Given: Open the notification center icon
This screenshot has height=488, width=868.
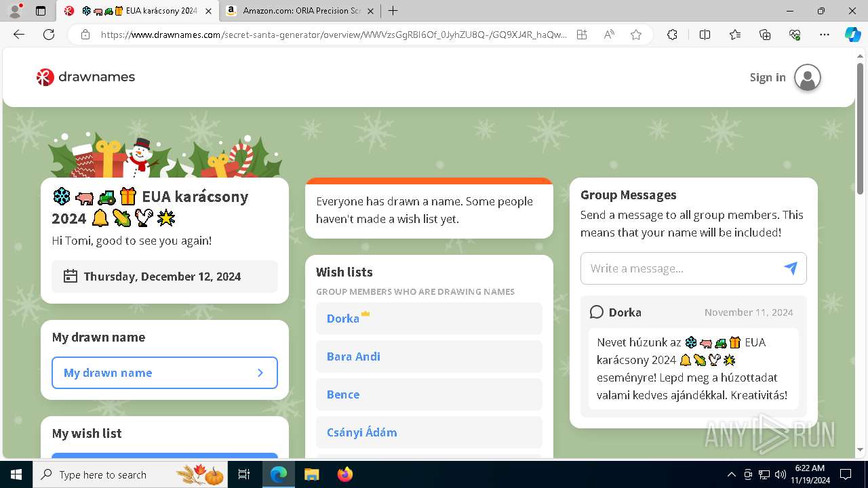Looking at the screenshot, I should point(846,474).
